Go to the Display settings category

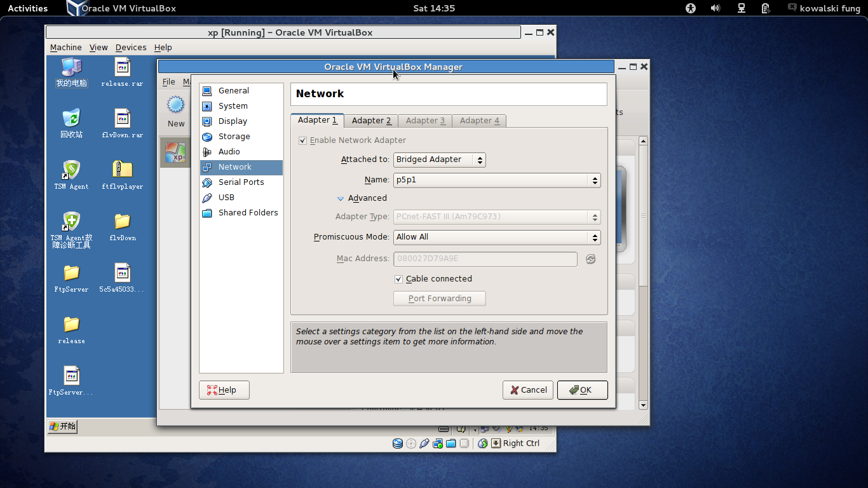(x=241, y=121)
